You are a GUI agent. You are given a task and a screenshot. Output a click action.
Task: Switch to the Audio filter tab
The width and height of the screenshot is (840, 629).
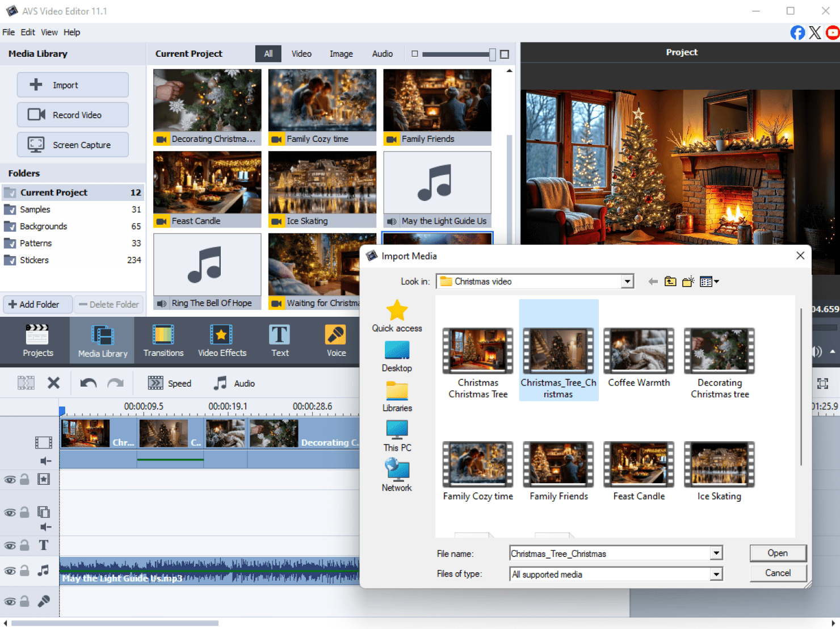pos(382,54)
